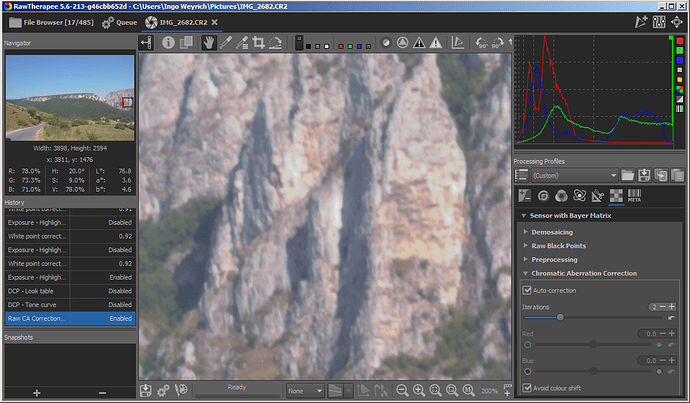Open the Queue tab
Viewport: 690px width, 403px height.
pos(121,20)
